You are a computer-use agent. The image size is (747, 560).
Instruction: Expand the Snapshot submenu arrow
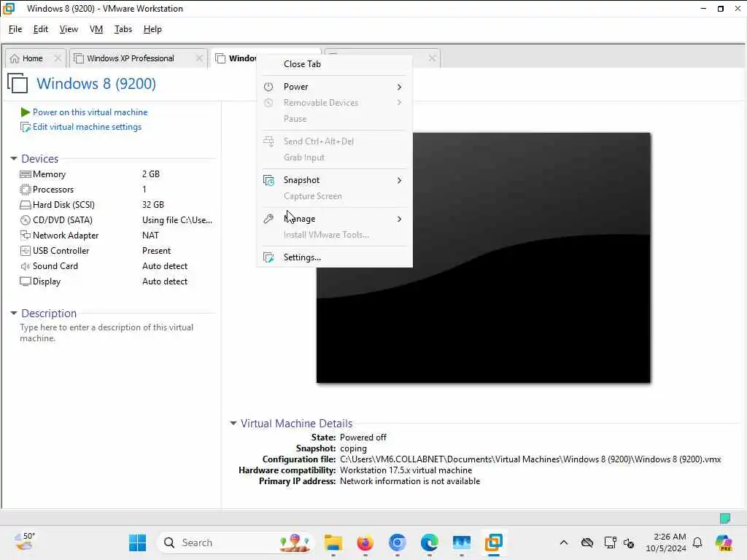click(x=399, y=181)
